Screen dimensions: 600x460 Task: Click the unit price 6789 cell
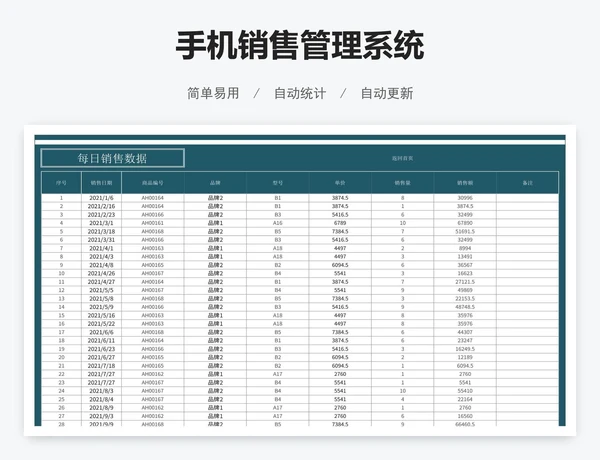point(340,223)
